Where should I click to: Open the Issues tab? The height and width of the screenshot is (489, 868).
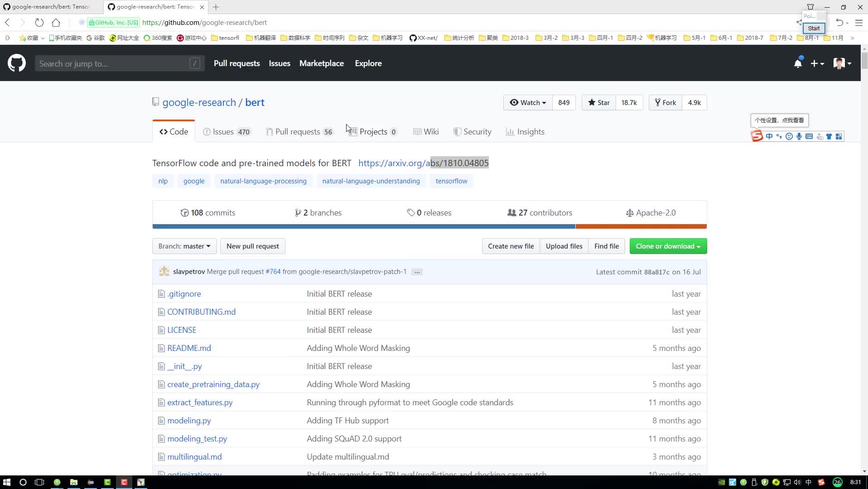click(227, 132)
